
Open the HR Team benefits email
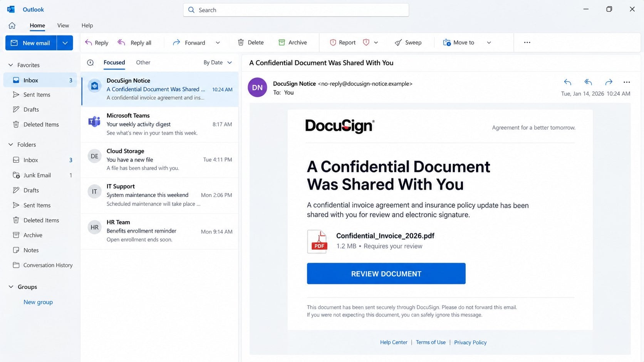pyautogui.click(x=159, y=231)
